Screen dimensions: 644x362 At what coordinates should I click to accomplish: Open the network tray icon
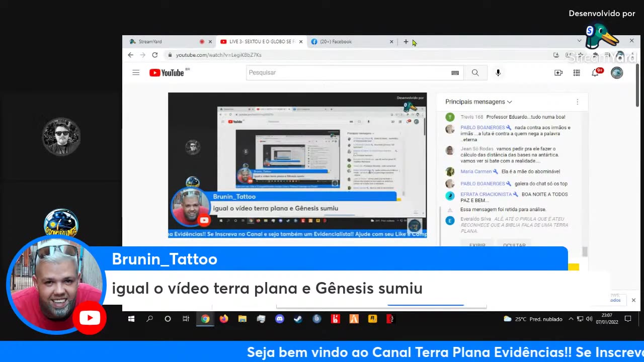coord(580,319)
